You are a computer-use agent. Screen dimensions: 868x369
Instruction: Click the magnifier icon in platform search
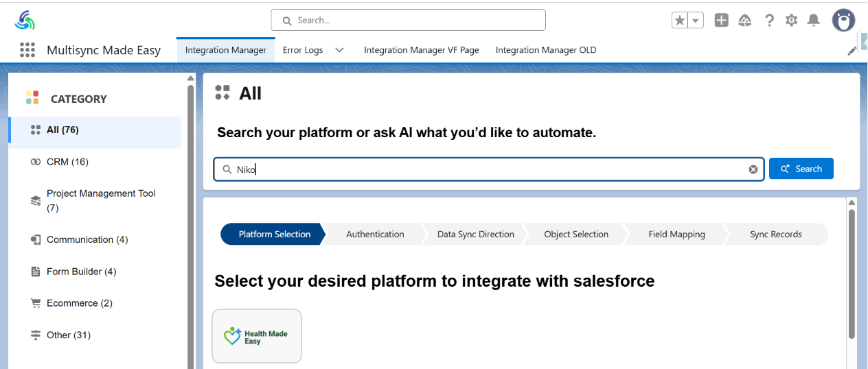click(227, 169)
